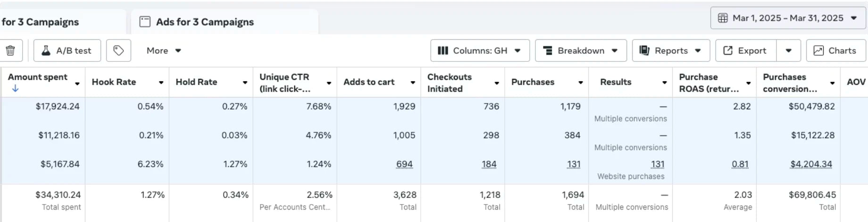
Task: Click the tag label icon button
Action: click(118, 51)
